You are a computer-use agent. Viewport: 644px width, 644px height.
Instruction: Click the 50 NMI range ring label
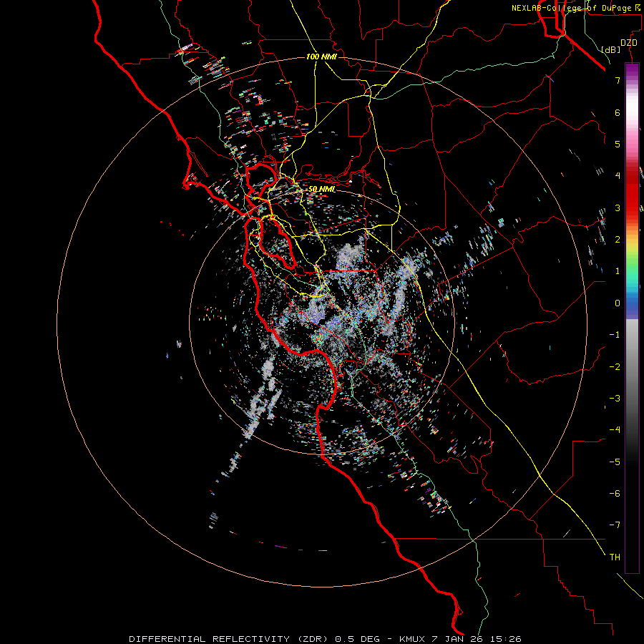tap(321, 189)
